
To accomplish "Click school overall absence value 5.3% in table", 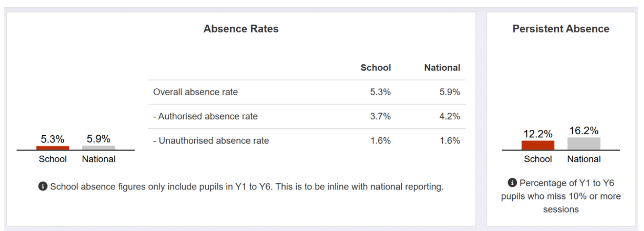I will click(x=380, y=92).
